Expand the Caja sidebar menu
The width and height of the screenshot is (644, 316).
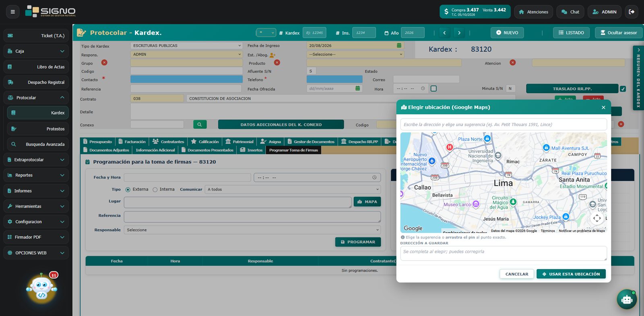36,51
